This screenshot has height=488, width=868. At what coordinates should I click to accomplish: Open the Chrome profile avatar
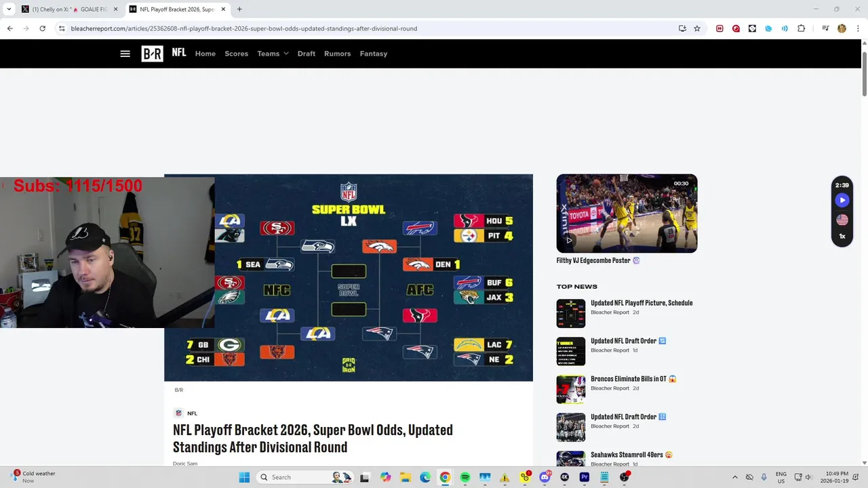842,28
